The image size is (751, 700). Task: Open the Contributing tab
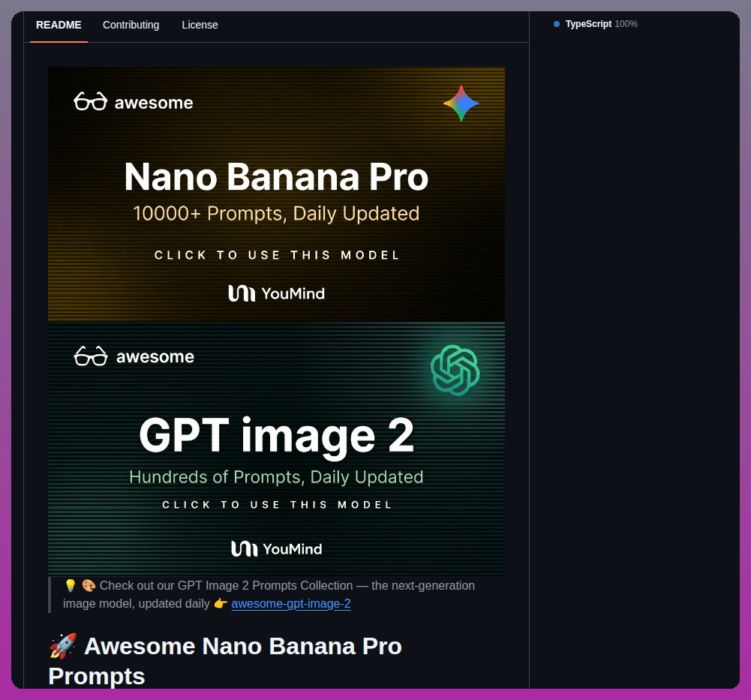tap(131, 25)
